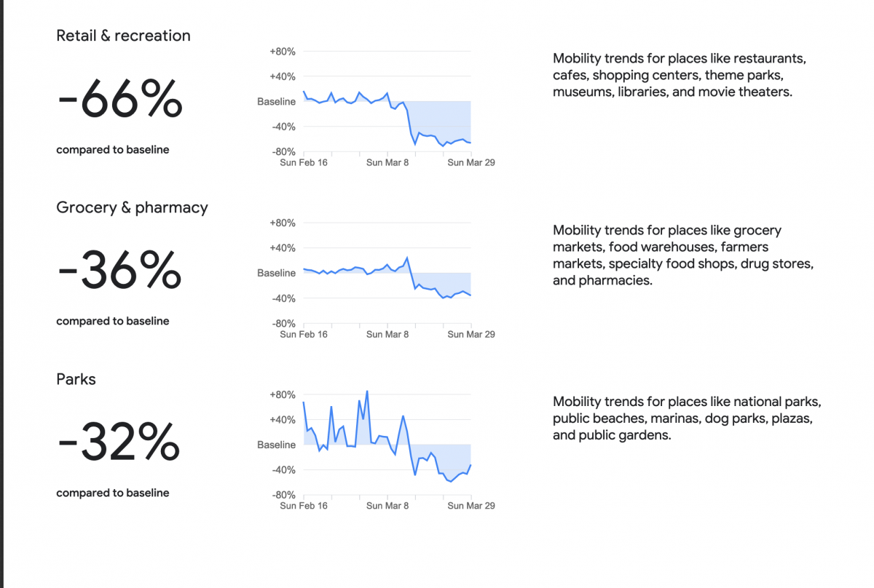874x588 pixels.
Task: Select the -36% grocery figure
Action: (x=119, y=272)
